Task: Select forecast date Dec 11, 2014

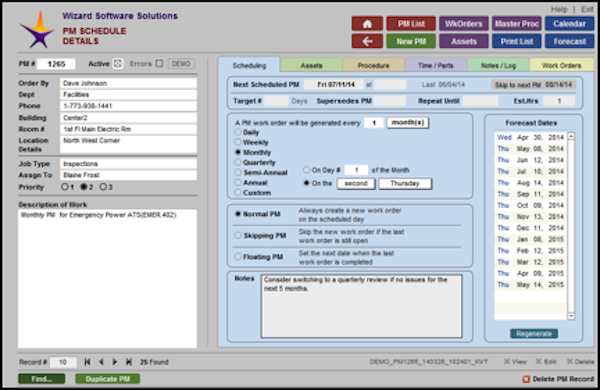Action: pyautogui.click(x=530, y=228)
